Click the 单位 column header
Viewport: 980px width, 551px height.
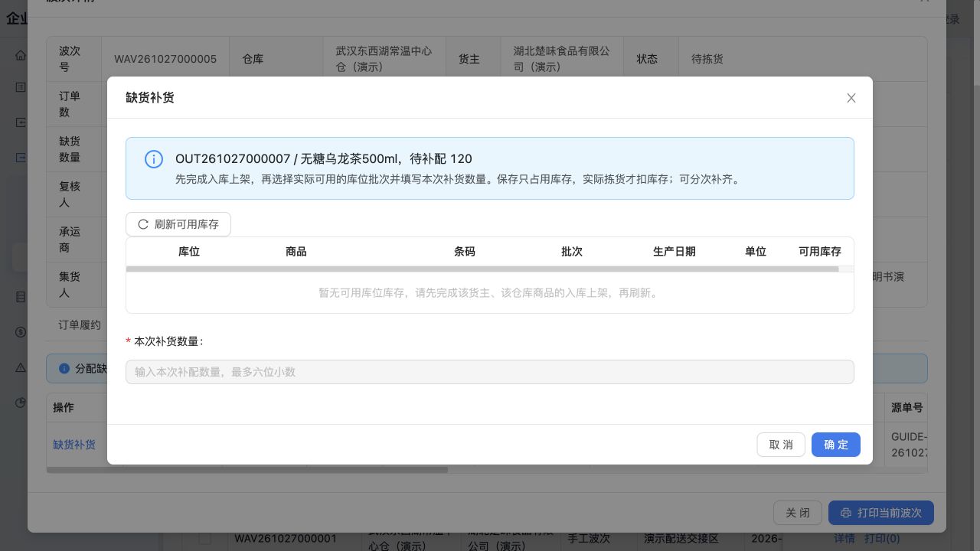pos(756,252)
